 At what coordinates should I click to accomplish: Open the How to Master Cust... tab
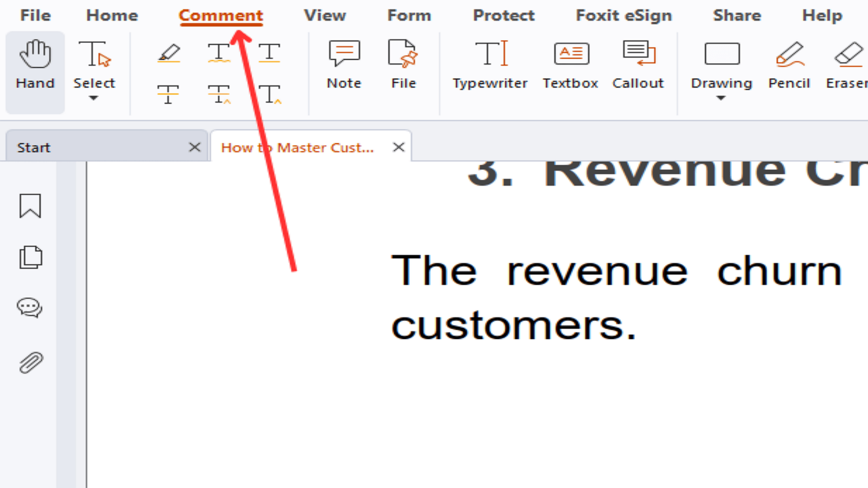(x=297, y=147)
